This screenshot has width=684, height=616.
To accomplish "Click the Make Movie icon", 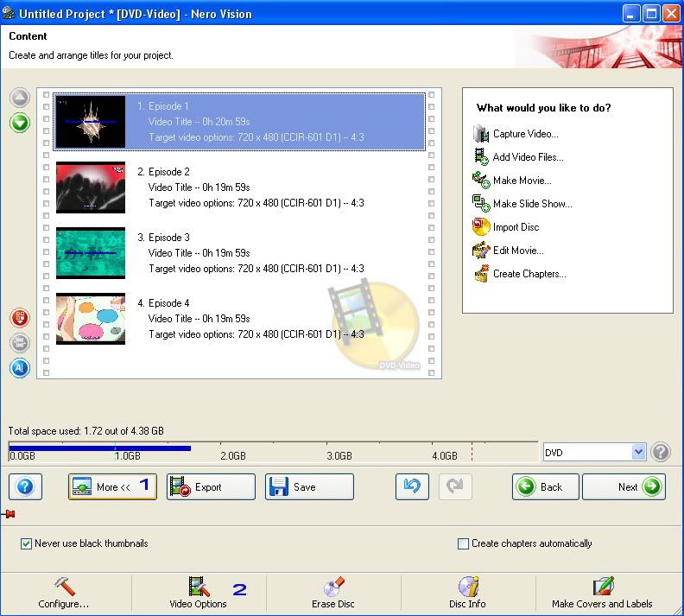I will pos(481,181).
